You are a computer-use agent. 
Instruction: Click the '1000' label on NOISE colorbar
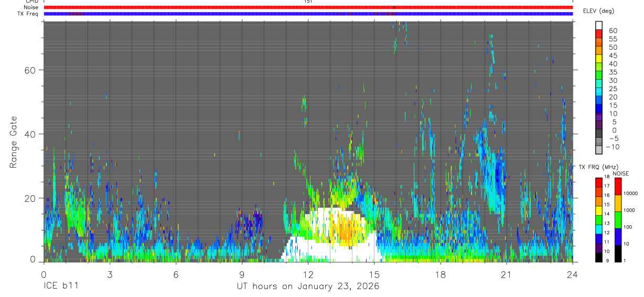pos(630,211)
